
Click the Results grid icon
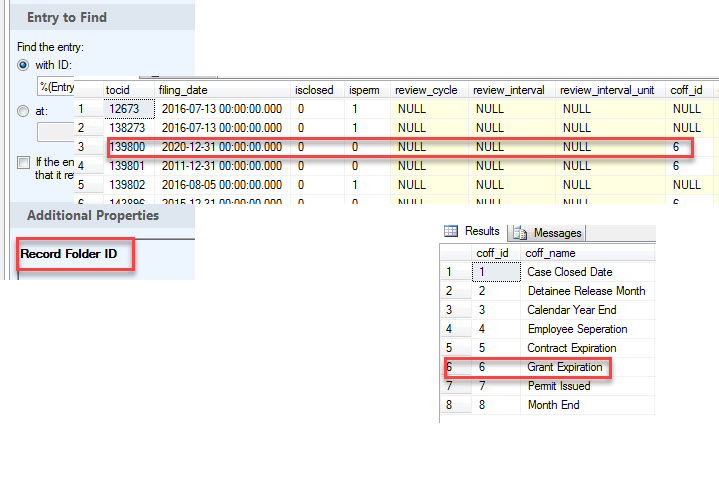point(451,231)
